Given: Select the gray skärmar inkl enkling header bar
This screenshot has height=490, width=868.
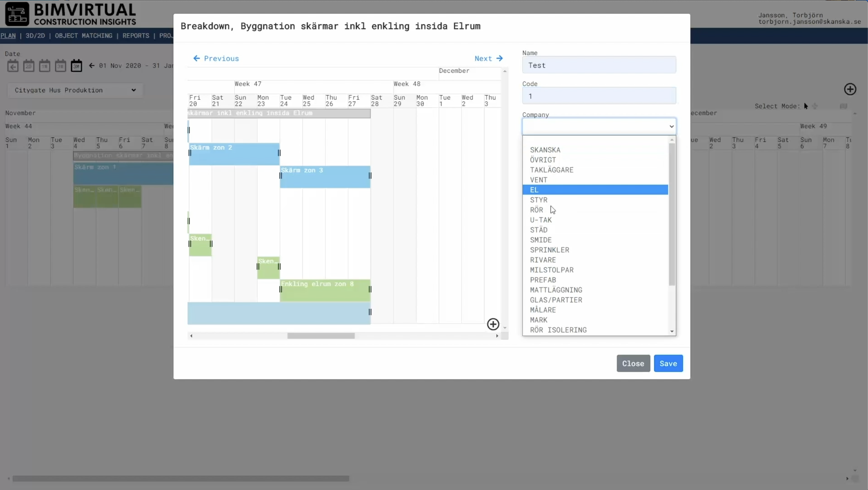Looking at the screenshot, I should tap(279, 113).
